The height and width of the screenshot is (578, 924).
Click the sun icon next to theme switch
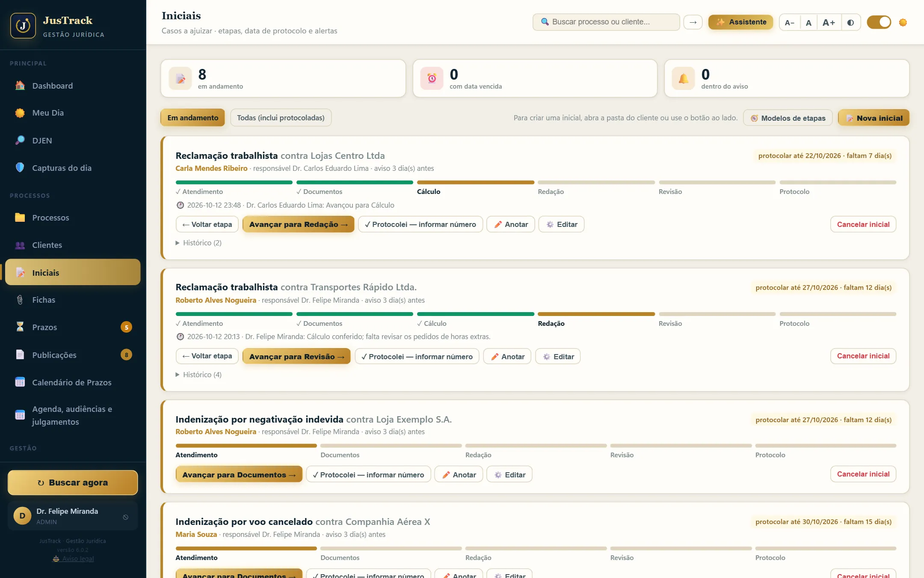[903, 22]
